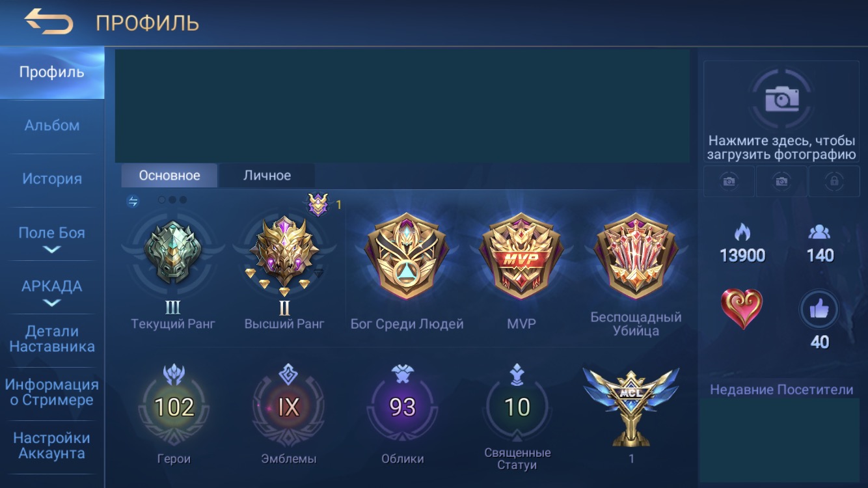868x488 pixels.
Task: Open the Бог Среди Людей badge
Action: pyautogui.click(x=407, y=256)
